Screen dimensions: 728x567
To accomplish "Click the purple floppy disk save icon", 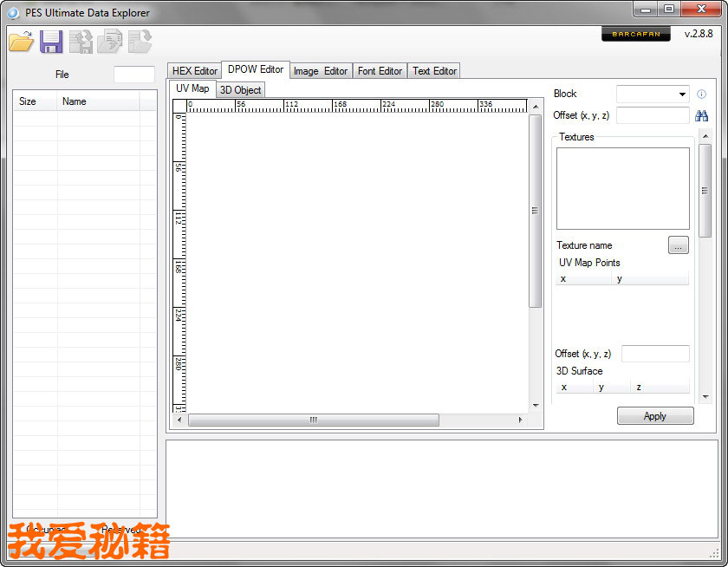I will tap(51, 41).
